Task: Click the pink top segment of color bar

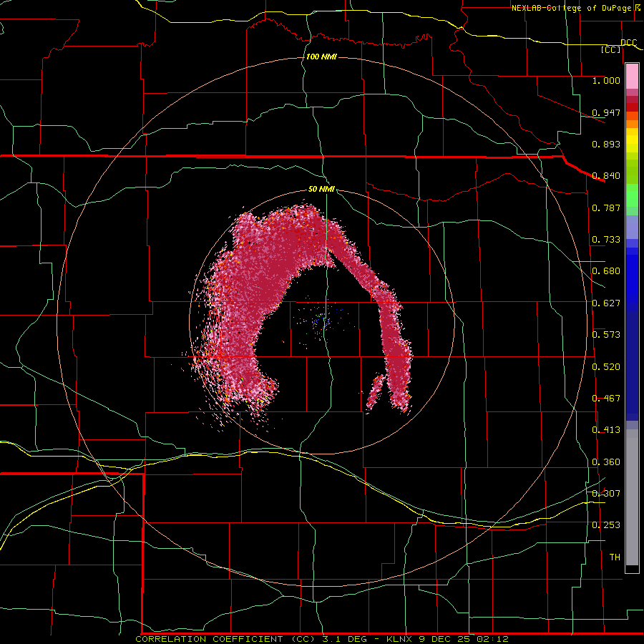Action: point(632,77)
